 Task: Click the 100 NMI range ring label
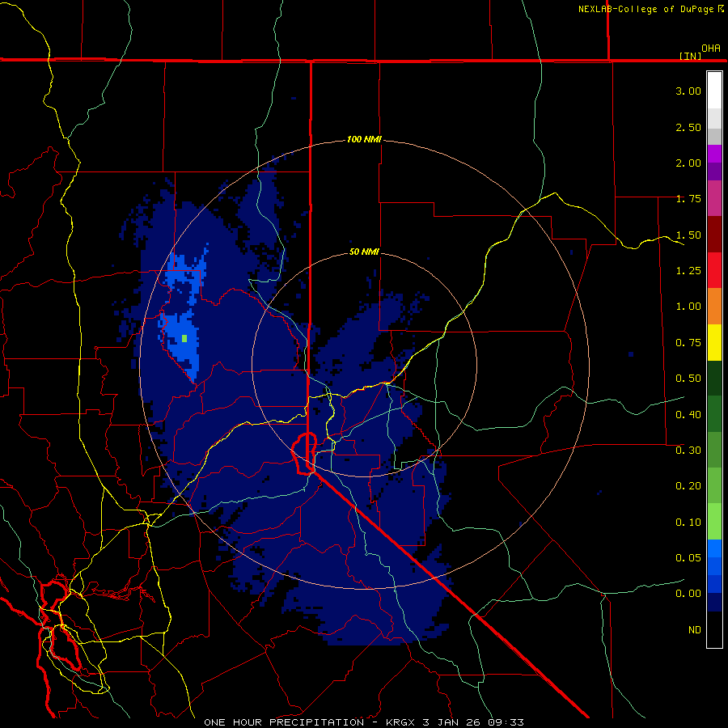pyautogui.click(x=364, y=139)
